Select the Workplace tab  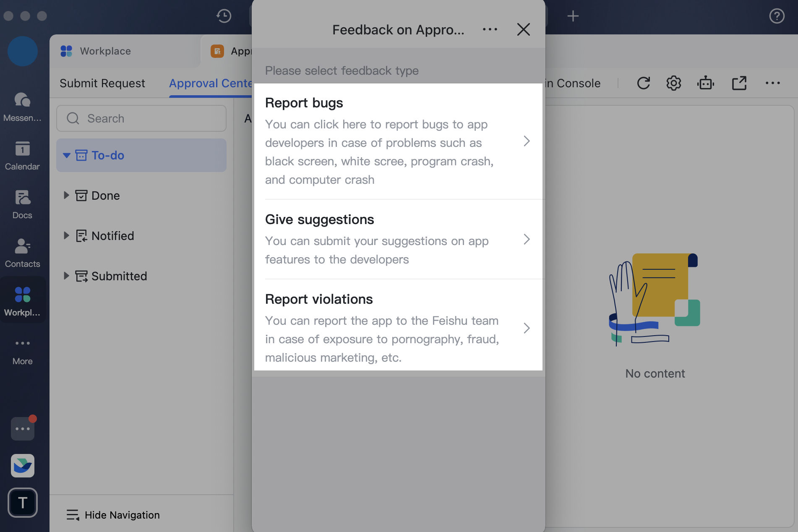click(x=105, y=51)
